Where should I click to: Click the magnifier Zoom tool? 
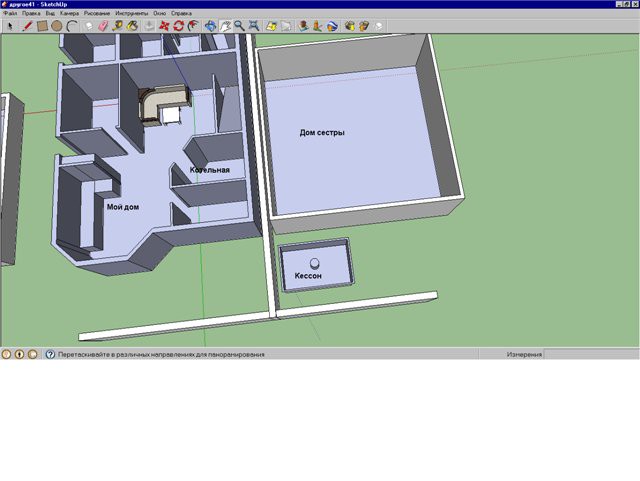(239, 26)
